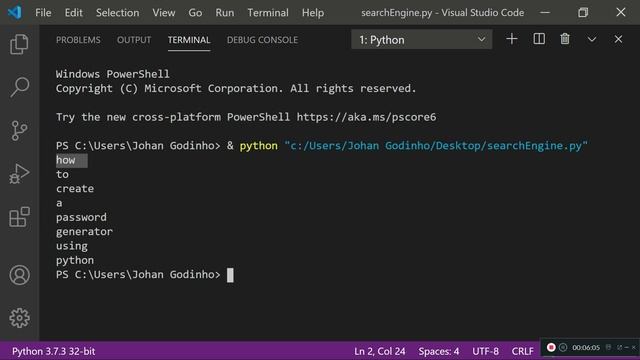Image resolution: width=640 pixels, height=360 pixels.
Task: Click the 'generator' output line
Action: [84, 231]
